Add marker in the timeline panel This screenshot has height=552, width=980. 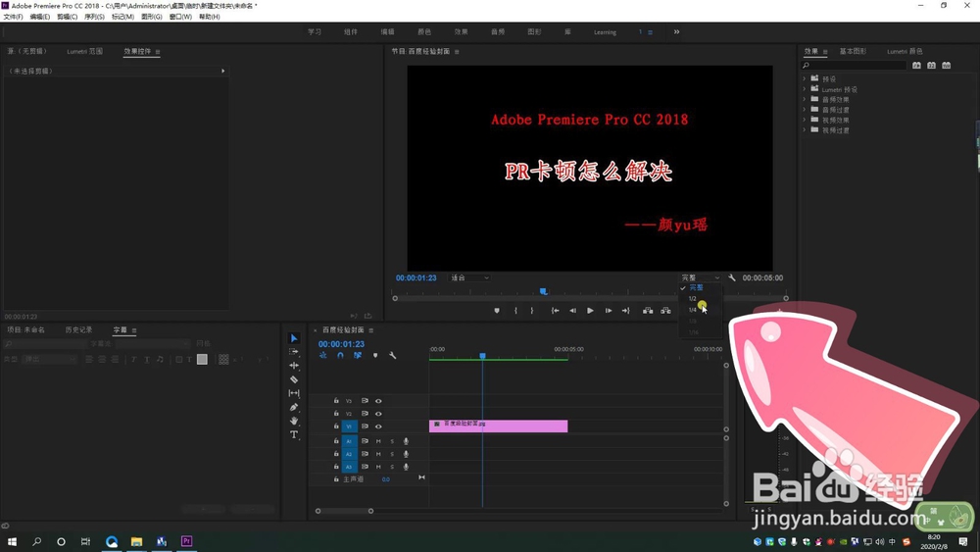click(375, 355)
